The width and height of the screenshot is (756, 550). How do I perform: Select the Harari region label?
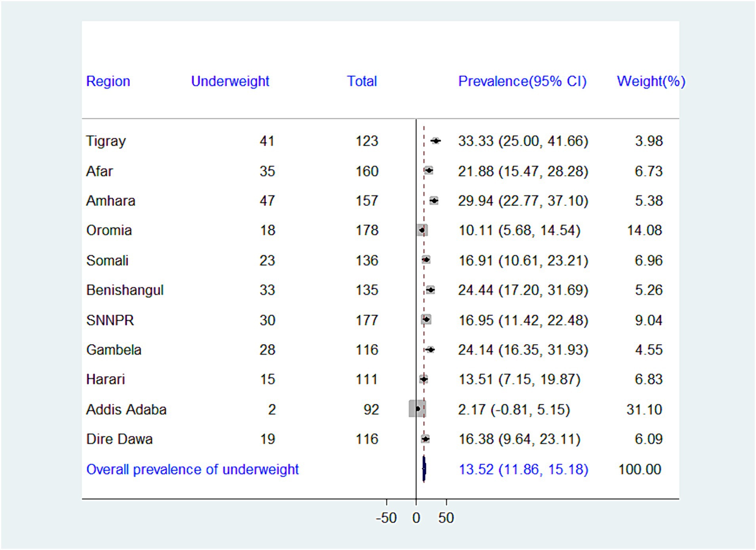(x=105, y=379)
